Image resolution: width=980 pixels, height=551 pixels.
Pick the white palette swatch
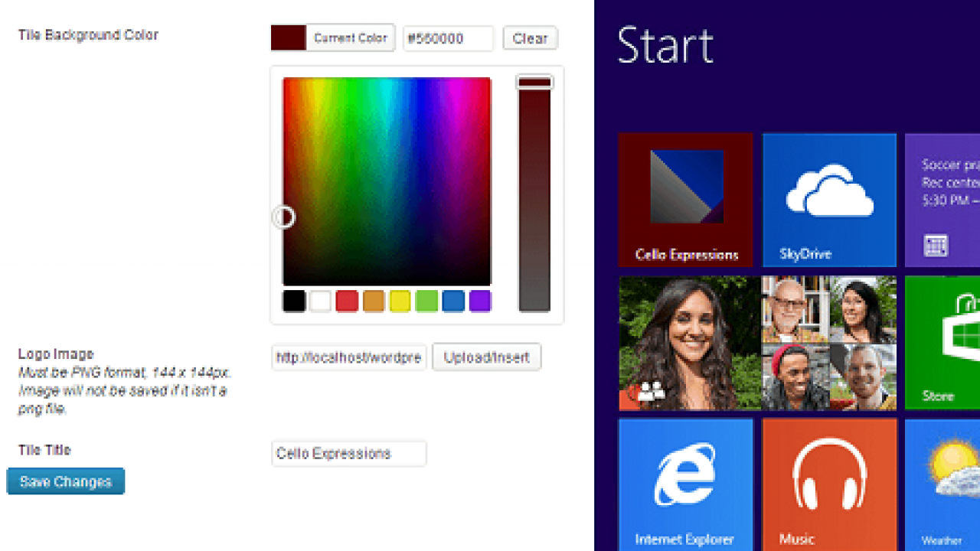[320, 301]
